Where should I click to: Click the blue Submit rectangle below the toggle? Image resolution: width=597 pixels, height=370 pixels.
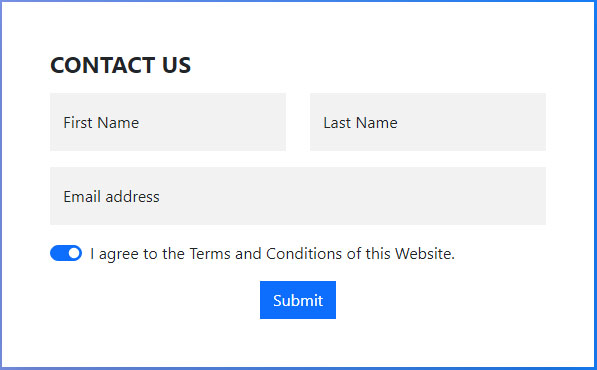click(298, 300)
